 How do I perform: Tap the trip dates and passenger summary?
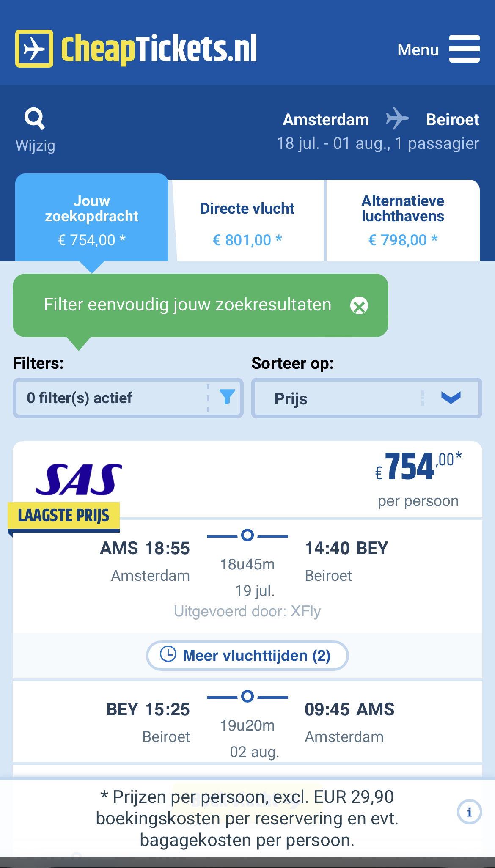pyautogui.click(x=378, y=143)
